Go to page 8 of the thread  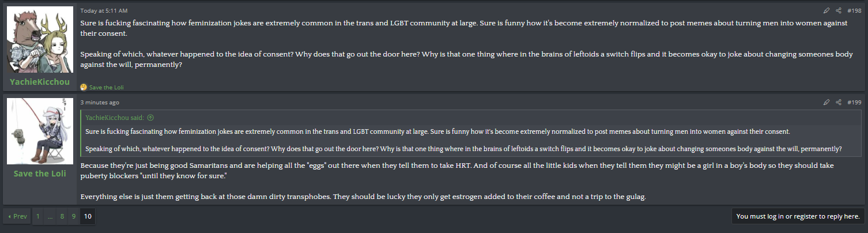(x=62, y=216)
